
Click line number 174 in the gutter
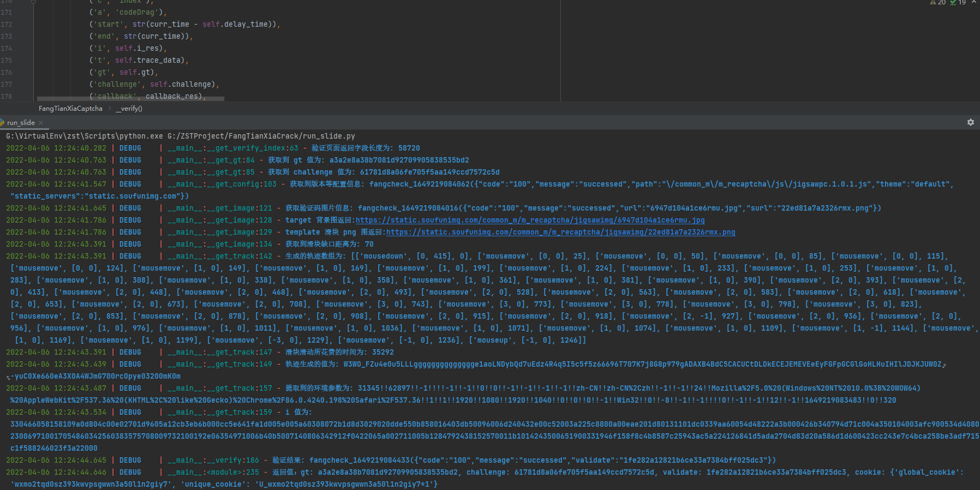pyautogui.click(x=7, y=48)
